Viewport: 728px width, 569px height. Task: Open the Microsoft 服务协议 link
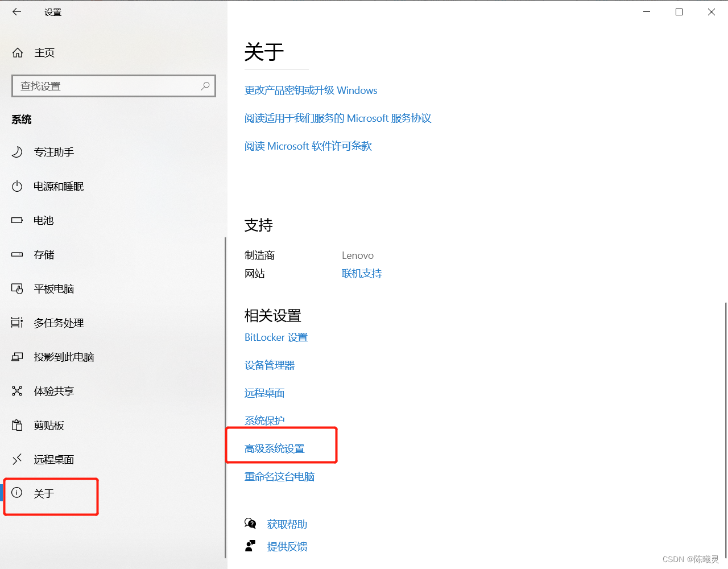click(x=338, y=118)
